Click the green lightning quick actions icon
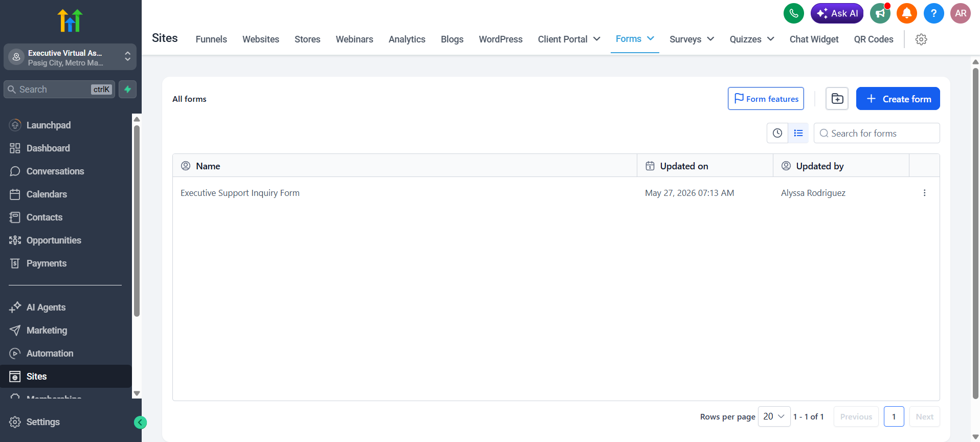 pos(127,89)
